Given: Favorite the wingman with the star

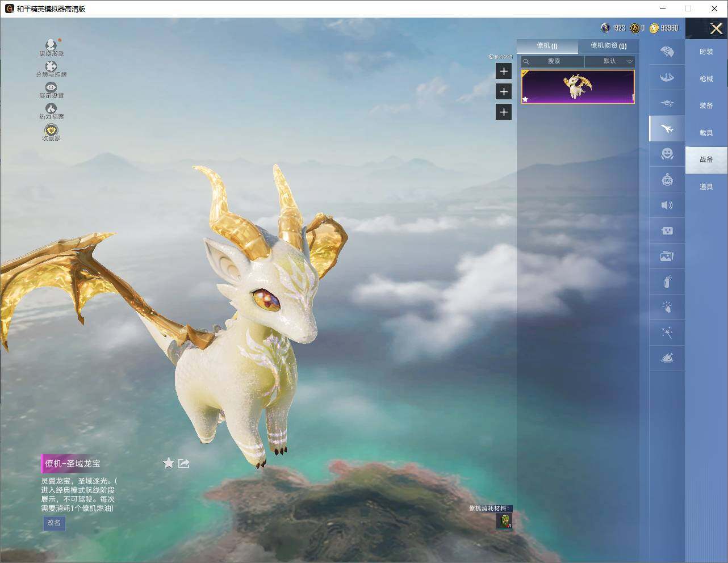Looking at the screenshot, I should pos(169,463).
